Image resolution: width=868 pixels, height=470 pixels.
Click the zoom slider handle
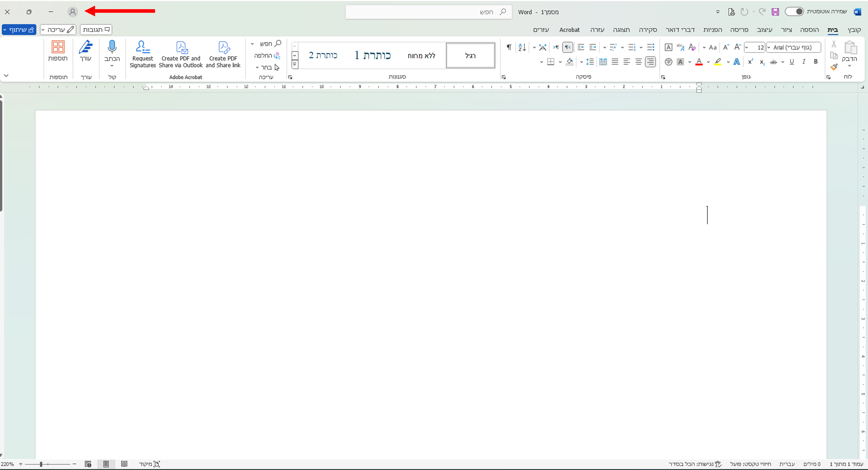[x=41, y=464]
